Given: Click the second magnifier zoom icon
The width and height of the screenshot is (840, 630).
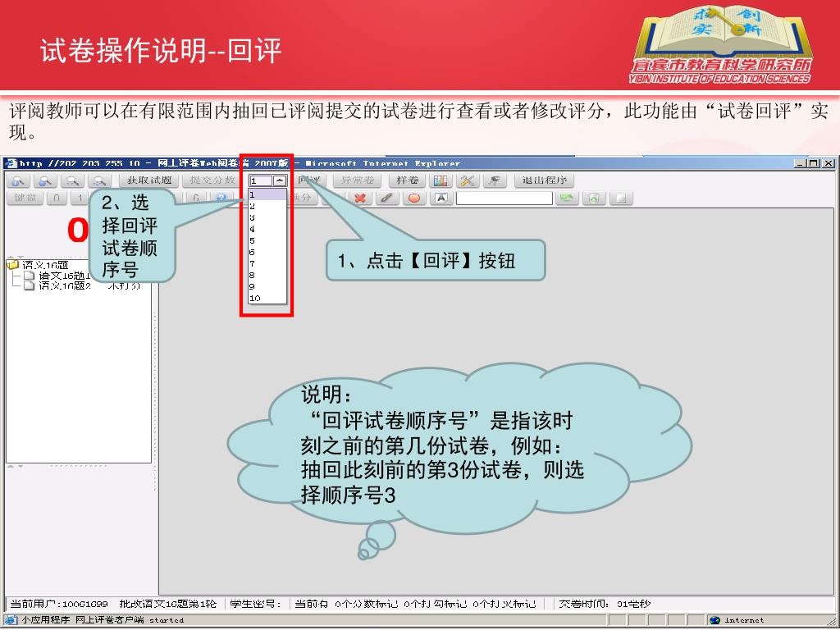Looking at the screenshot, I should pos(45,181).
